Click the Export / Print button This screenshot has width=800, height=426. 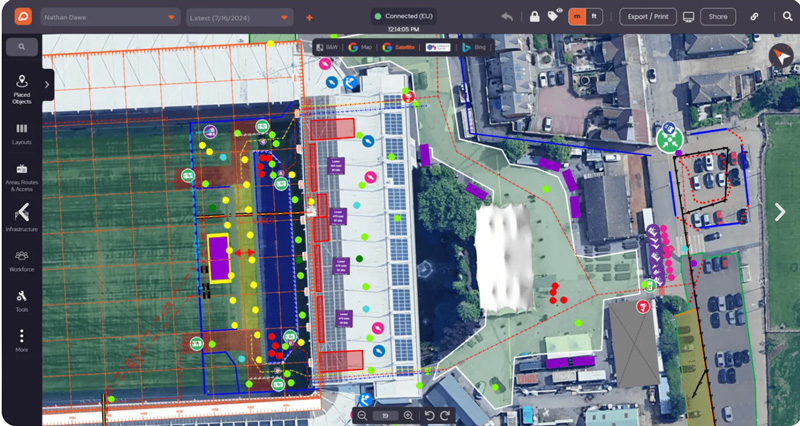point(648,17)
